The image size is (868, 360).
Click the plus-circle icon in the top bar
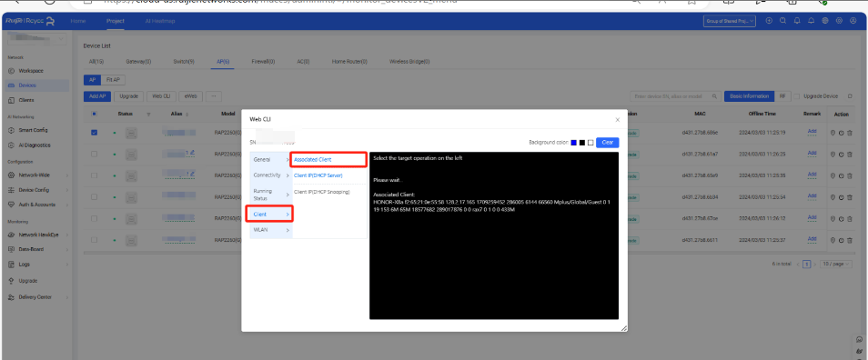(x=769, y=21)
